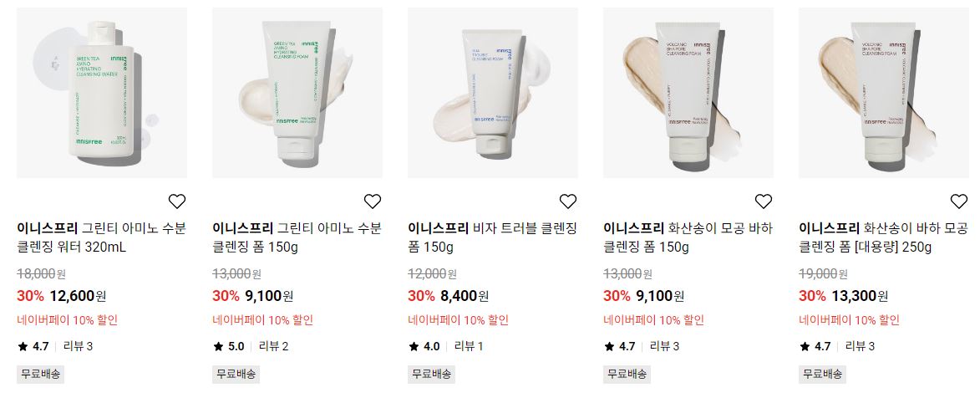980x403 pixels.
Task: Open the 250g Volcanic foam product picture
Action: 884,93
